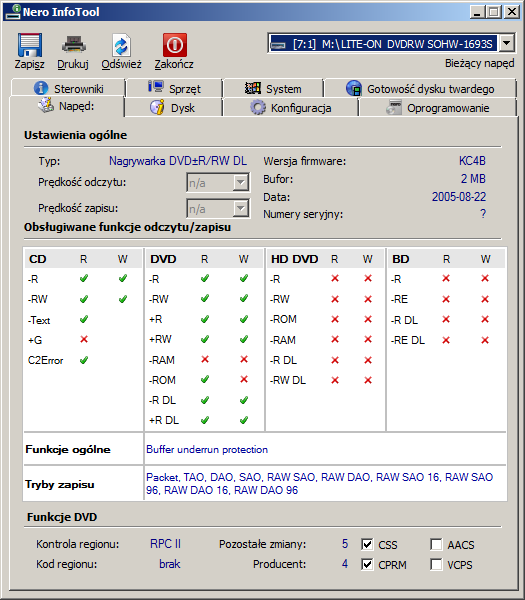525x600 pixels.
Task: Click green checkmark for CD -R write
Action: click(x=122, y=279)
